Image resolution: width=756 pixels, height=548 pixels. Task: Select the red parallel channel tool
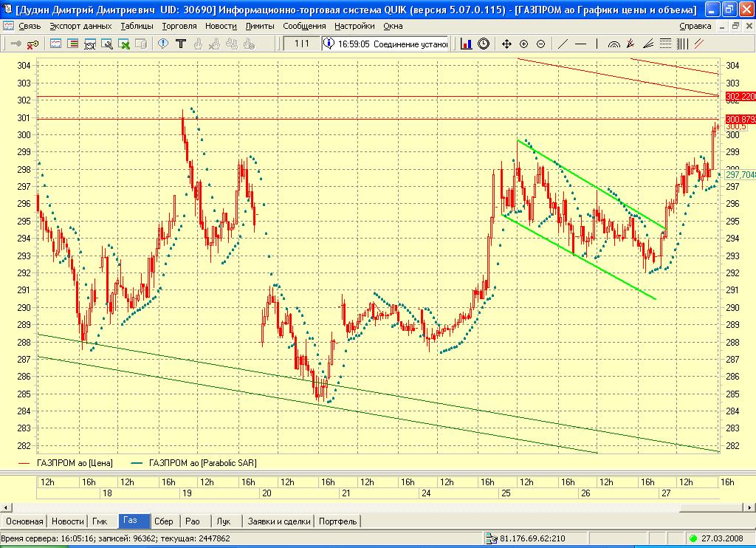pos(699,44)
